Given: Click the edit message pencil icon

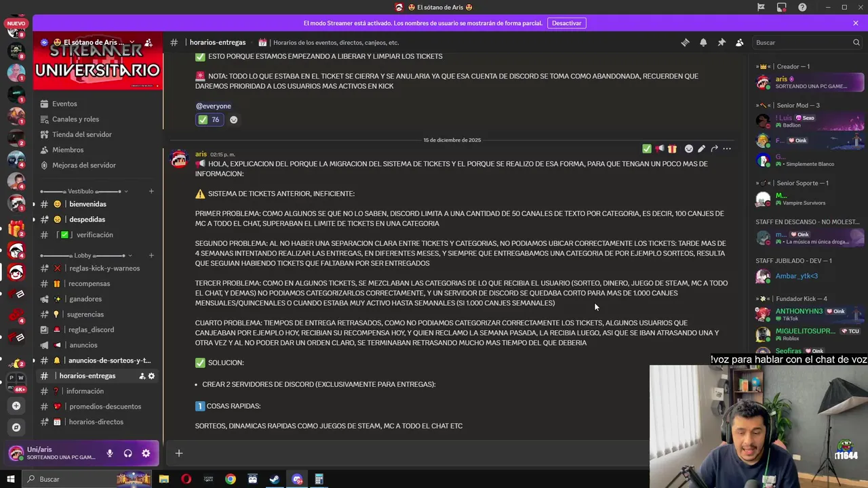Looking at the screenshot, I should [701, 148].
